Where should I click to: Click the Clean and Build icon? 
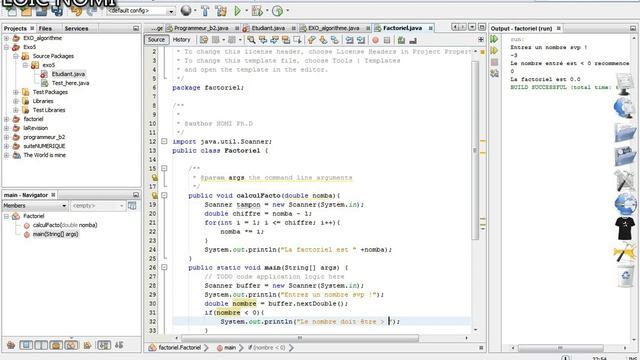click(x=221, y=11)
